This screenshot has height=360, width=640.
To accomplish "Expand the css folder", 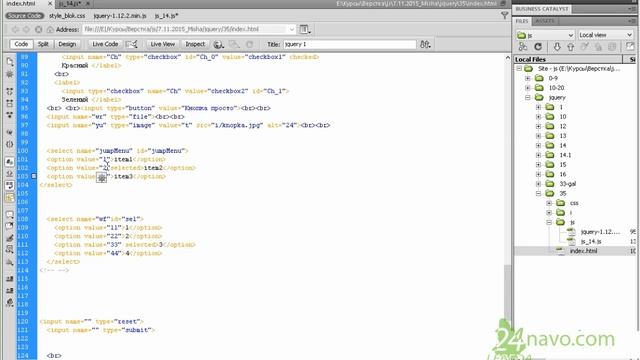I will point(549,203).
